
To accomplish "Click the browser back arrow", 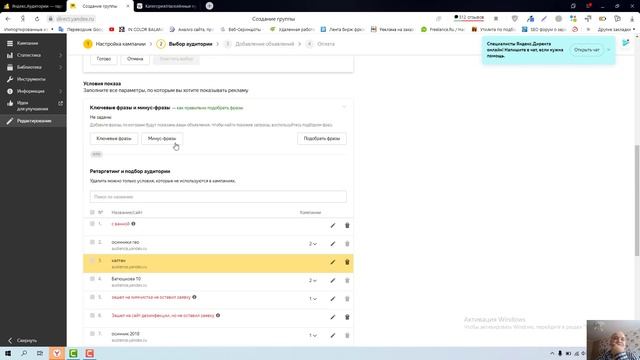I will 8,19.
